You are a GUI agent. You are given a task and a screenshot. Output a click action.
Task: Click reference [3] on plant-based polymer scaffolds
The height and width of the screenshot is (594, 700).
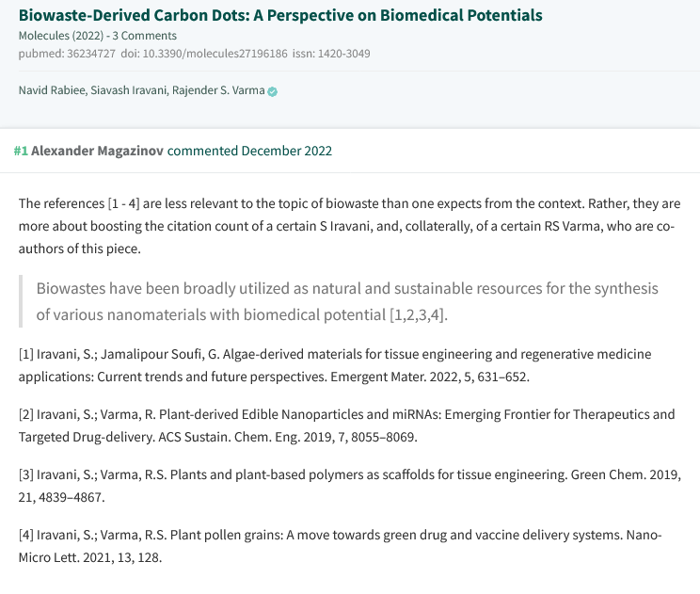pos(349,486)
